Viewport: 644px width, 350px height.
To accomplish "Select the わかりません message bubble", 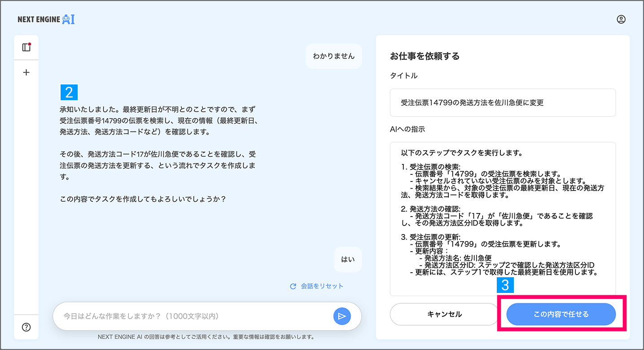I will click(333, 56).
